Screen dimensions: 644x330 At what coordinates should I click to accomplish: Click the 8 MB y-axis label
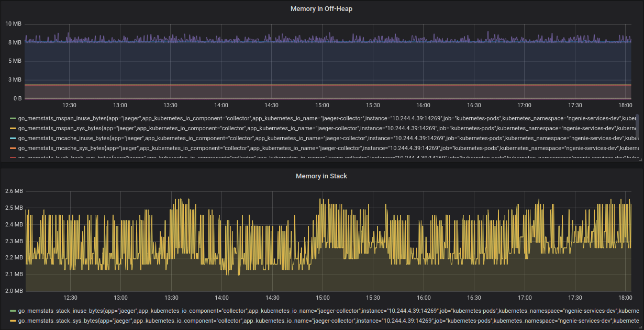(15, 42)
